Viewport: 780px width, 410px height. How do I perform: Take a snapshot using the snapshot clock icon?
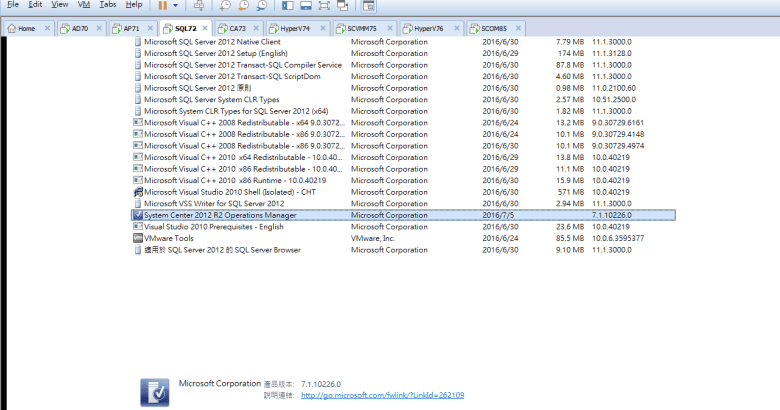coord(225,5)
